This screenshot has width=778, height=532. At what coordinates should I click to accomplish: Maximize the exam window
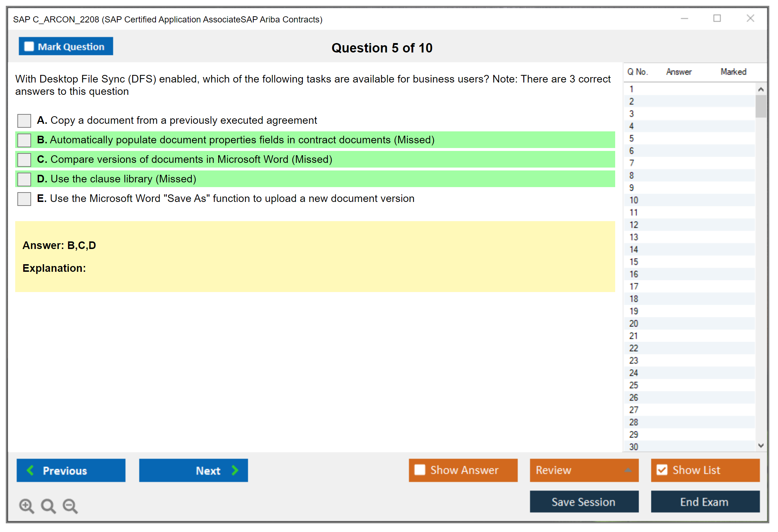click(717, 18)
